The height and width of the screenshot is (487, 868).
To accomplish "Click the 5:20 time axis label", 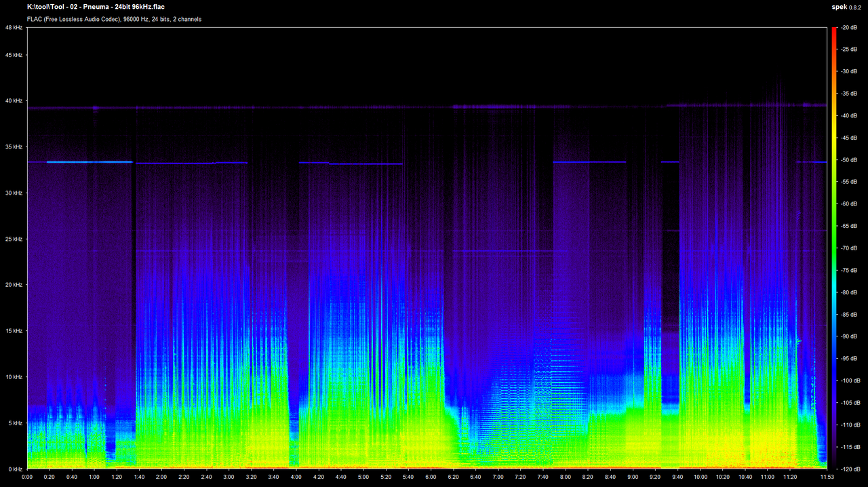I will pos(386,477).
